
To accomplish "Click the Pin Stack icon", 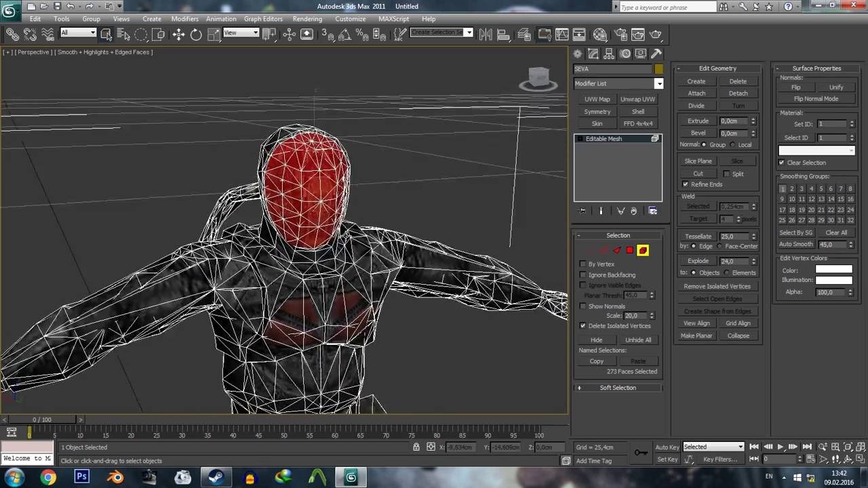I will [583, 211].
